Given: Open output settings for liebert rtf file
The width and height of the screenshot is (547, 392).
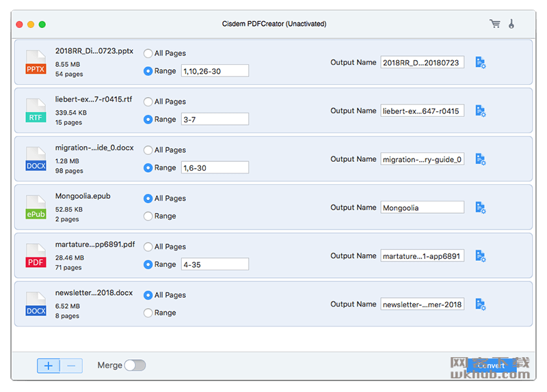Looking at the screenshot, I should pos(481,111).
